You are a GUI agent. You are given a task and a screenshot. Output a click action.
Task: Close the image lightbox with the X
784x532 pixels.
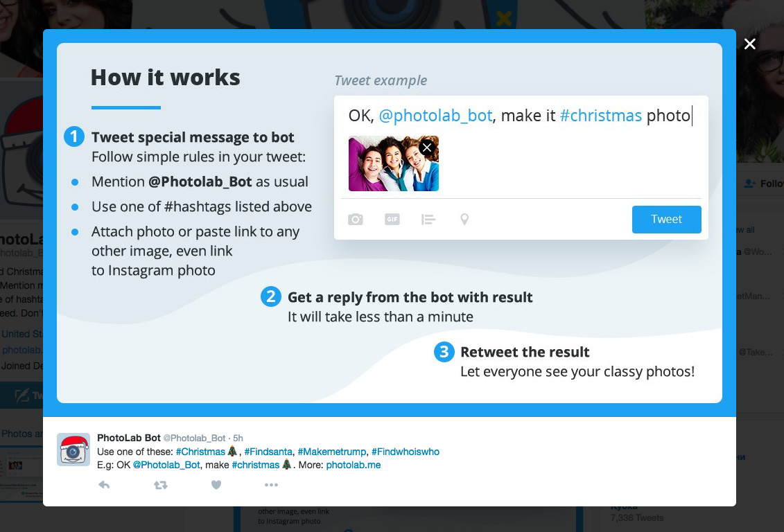tap(749, 44)
